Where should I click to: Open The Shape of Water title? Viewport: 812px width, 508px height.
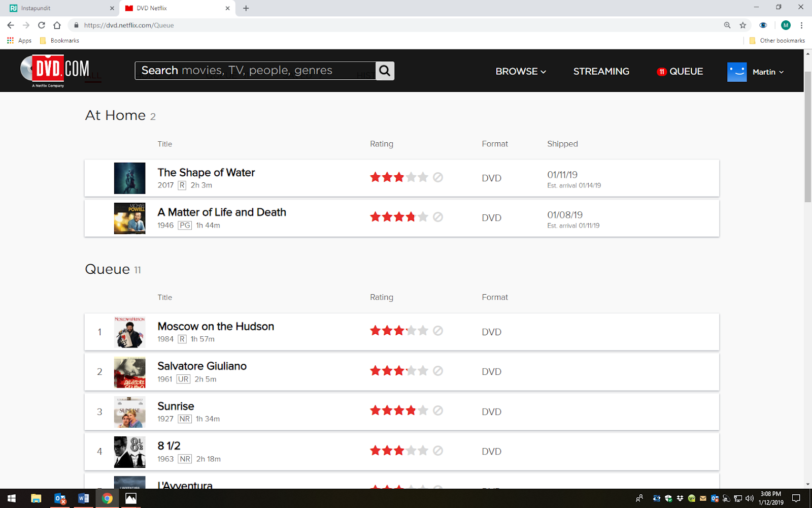(x=206, y=173)
